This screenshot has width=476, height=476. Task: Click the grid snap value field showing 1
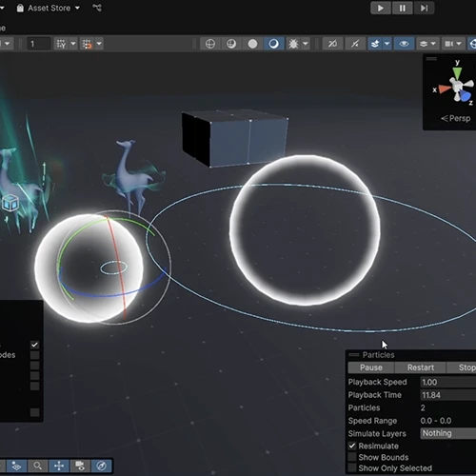coord(39,44)
